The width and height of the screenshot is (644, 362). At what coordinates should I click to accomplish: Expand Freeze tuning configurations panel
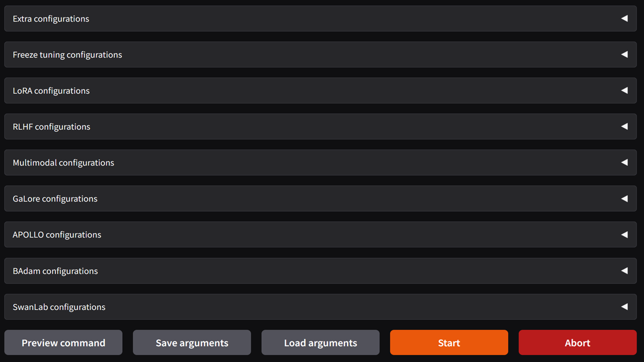[x=320, y=54]
